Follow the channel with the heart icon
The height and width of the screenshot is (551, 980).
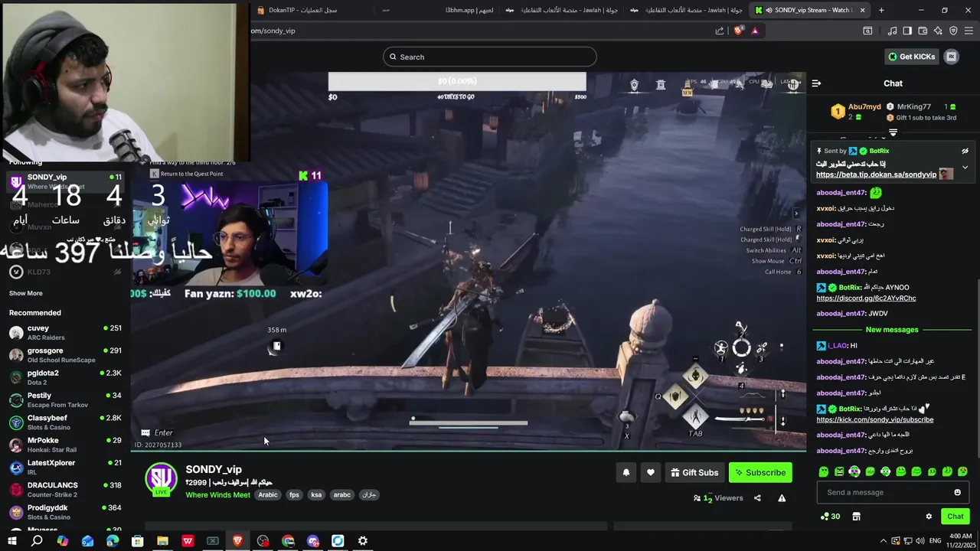(650, 472)
